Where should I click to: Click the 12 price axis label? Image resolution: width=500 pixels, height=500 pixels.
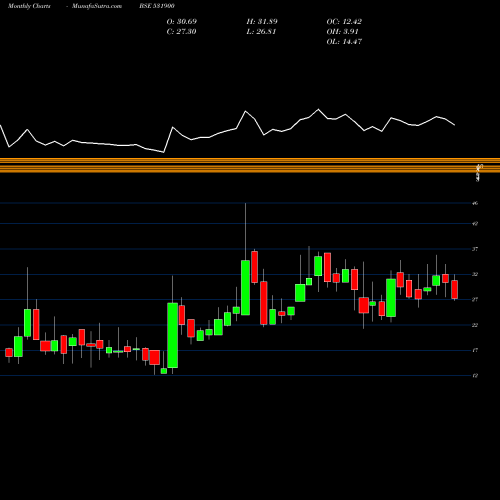coord(475,376)
